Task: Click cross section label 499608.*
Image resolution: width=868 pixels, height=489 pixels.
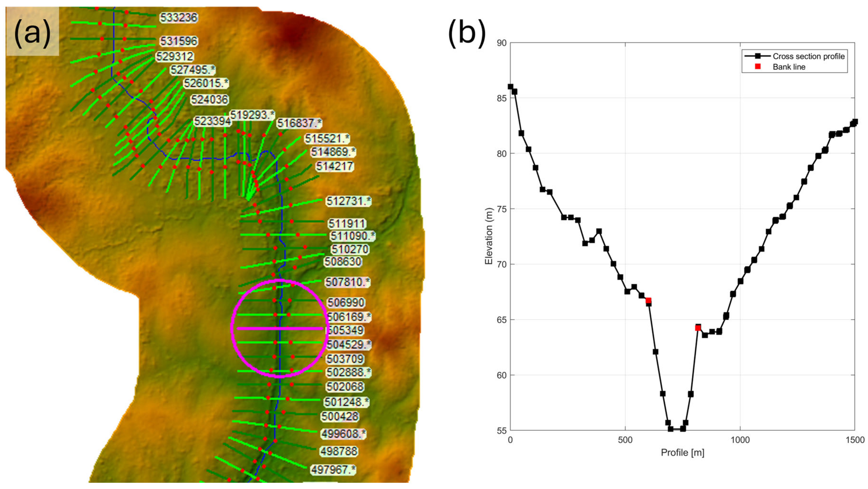Action: click(343, 434)
